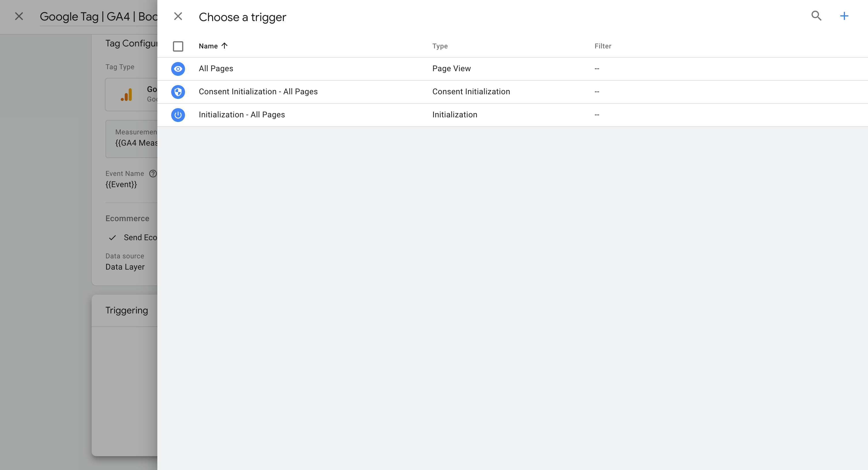
Task: Select Consent Initialization - All Pages trigger
Action: click(512, 92)
